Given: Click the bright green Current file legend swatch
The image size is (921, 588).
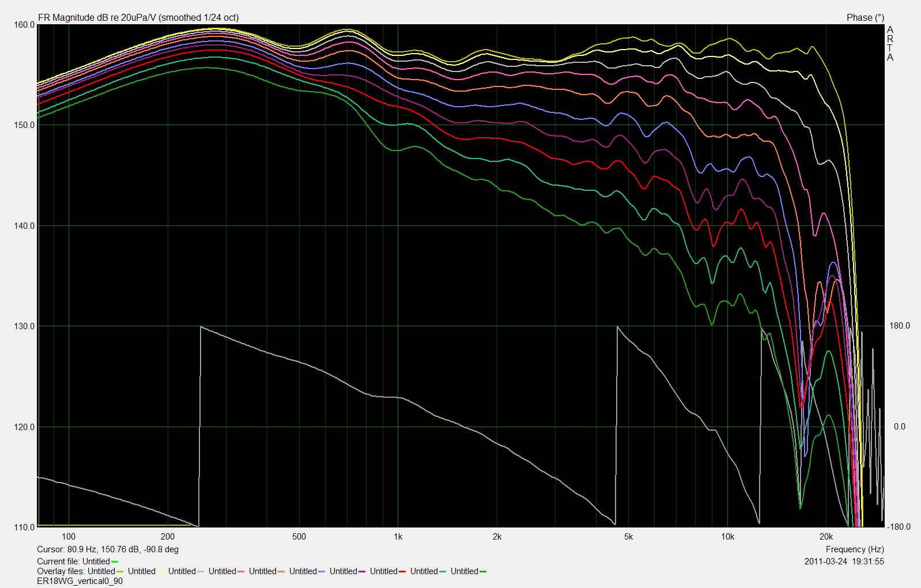Looking at the screenshot, I should pyautogui.click(x=115, y=562).
